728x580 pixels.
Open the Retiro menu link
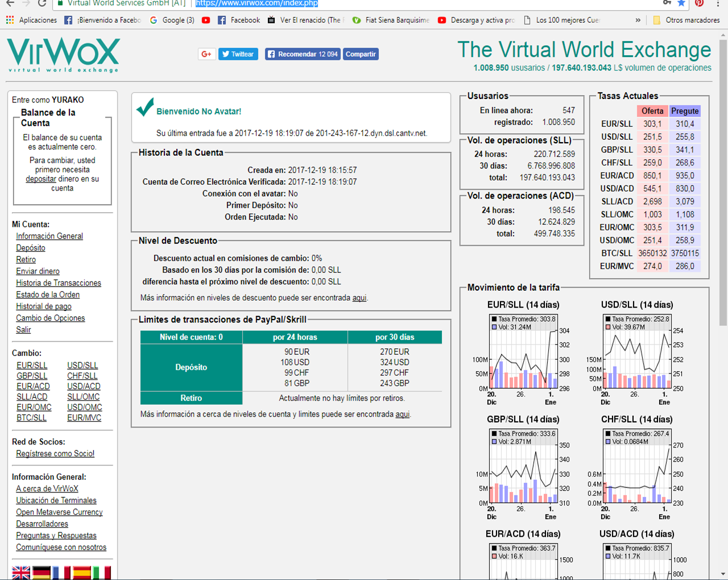[x=26, y=259]
